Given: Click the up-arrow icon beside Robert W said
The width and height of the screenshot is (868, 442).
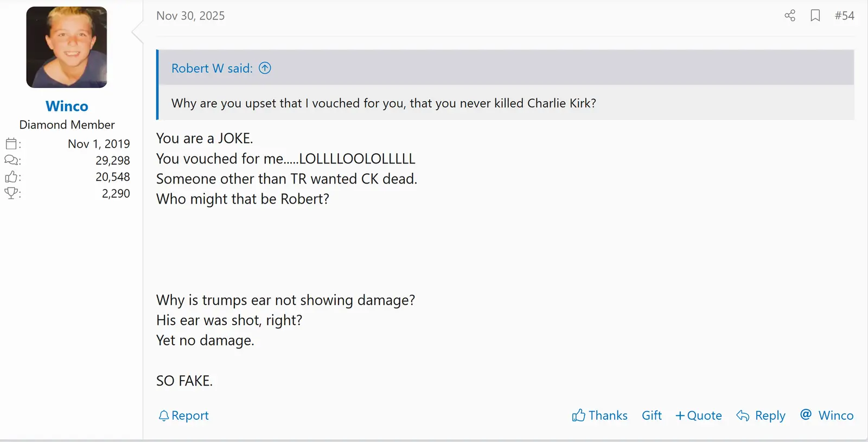Looking at the screenshot, I should point(265,68).
